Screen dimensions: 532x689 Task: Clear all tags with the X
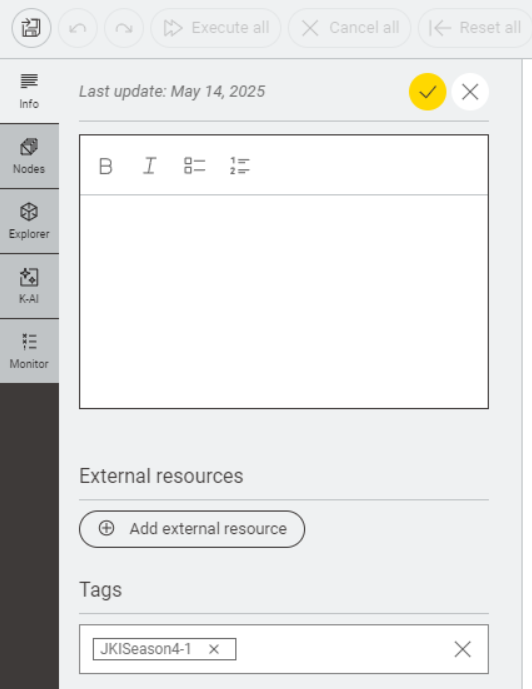[462, 649]
